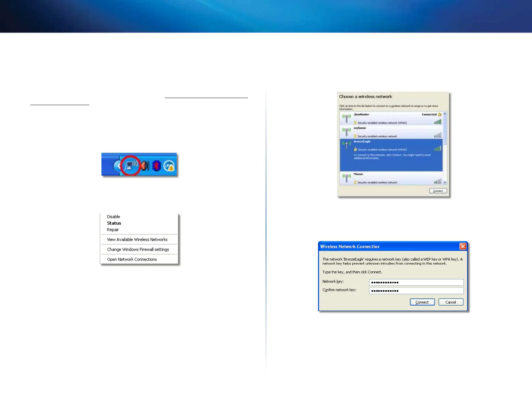The width and height of the screenshot is (532, 411).
Task: Click the BronzeEagle signal strength bars
Action: point(438,148)
